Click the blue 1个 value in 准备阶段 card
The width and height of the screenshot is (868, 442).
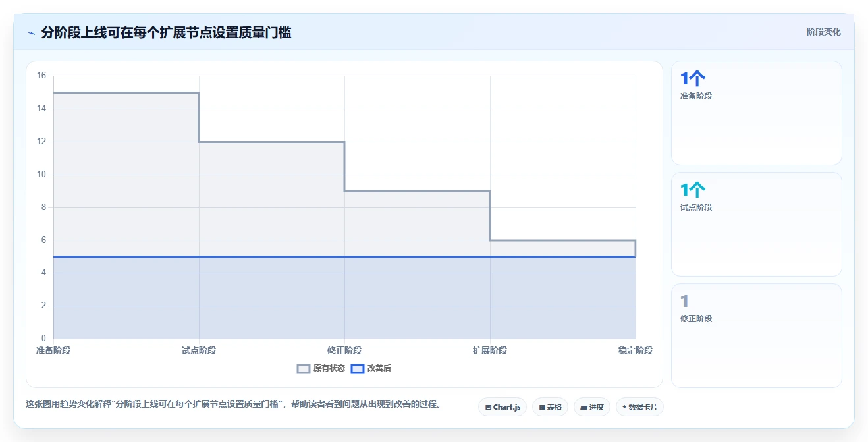692,79
